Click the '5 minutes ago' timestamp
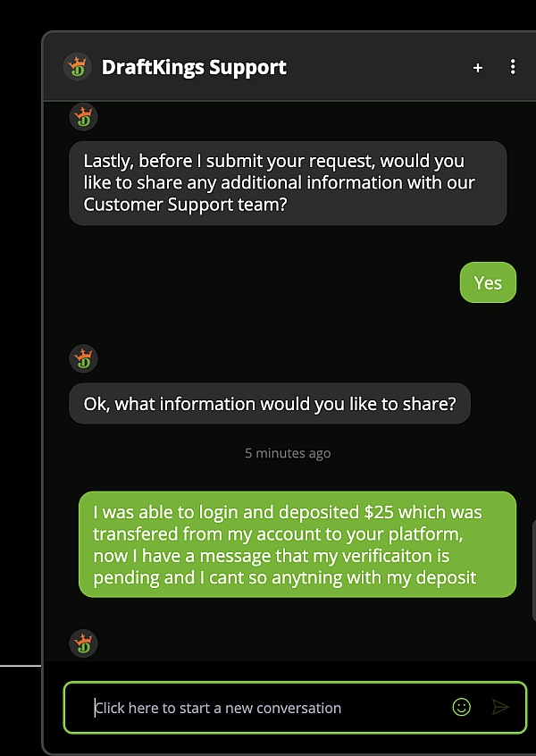 click(x=288, y=453)
